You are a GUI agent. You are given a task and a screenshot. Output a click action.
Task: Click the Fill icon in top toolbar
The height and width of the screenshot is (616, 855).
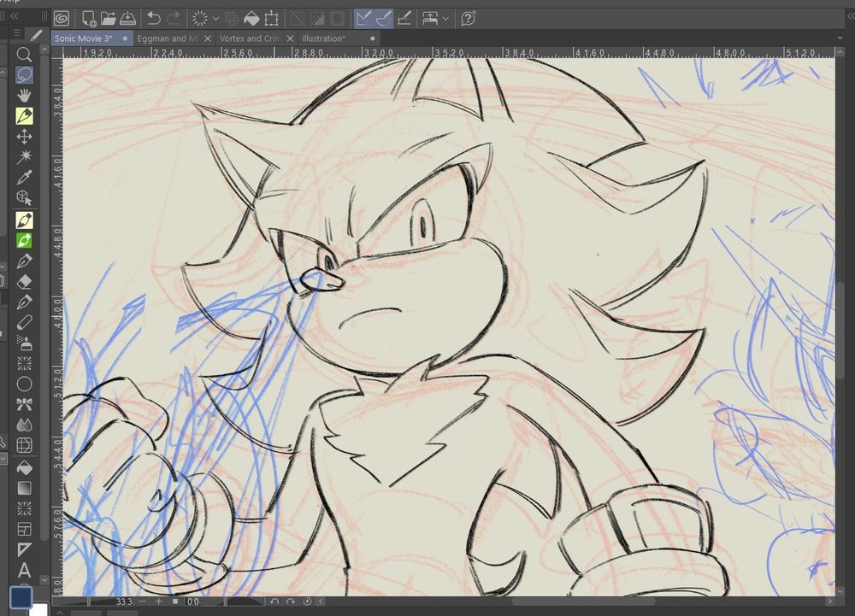[251, 19]
